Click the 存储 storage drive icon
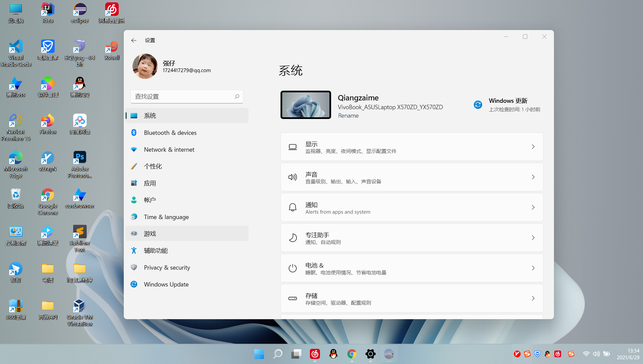The width and height of the screenshot is (643, 364). pos(293,298)
